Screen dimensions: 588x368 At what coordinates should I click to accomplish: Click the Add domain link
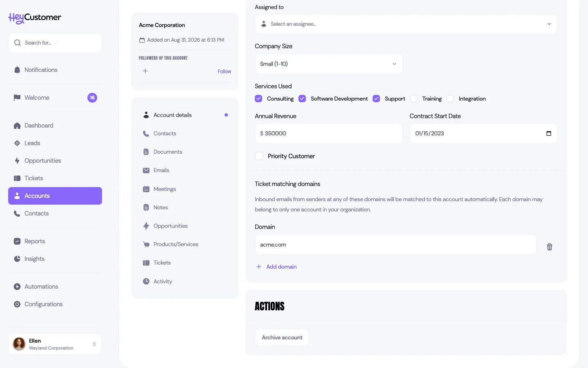(x=276, y=267)
